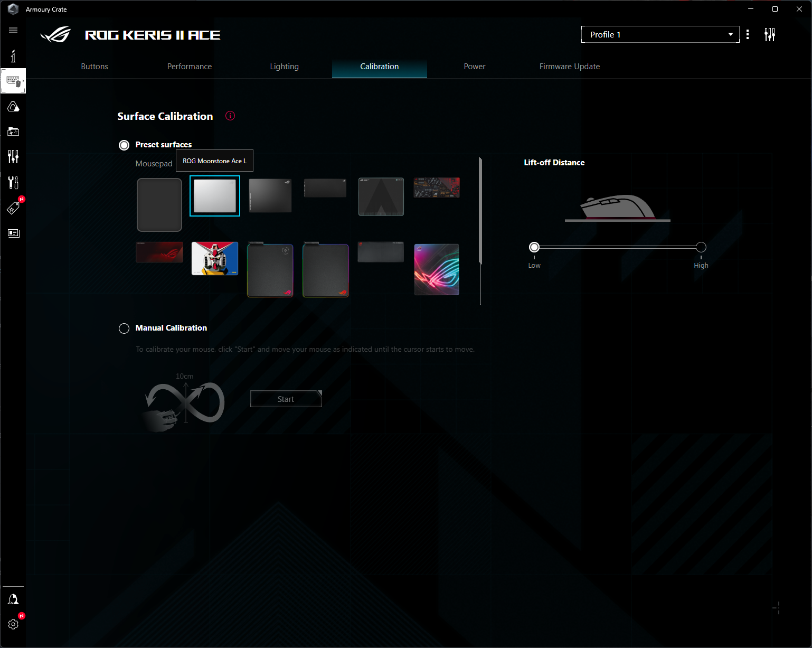Select the RGB mousepad with Qi charging circle
The height and width of the screenshot is (648, 812).
(x=270, y=270)
